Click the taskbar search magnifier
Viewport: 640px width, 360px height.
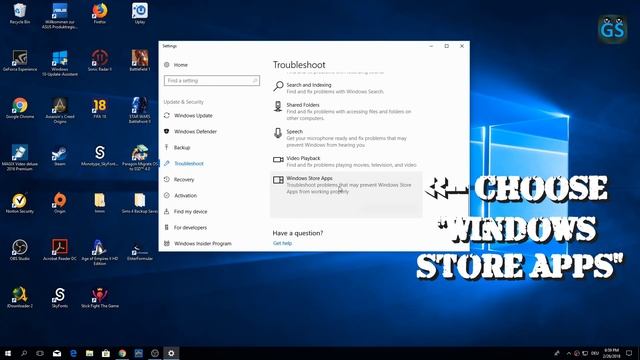click(x=24, y=353)
